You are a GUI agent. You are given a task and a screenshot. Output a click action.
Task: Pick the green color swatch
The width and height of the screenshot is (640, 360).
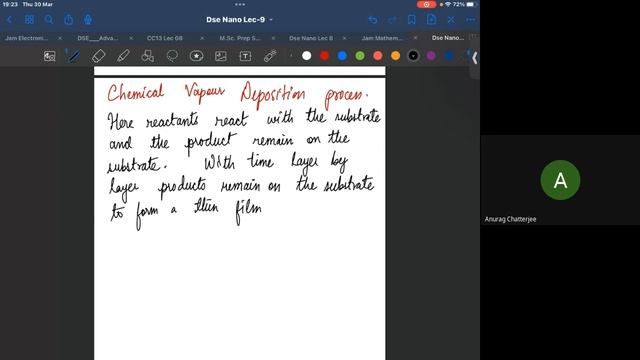(x=360, y=56)
